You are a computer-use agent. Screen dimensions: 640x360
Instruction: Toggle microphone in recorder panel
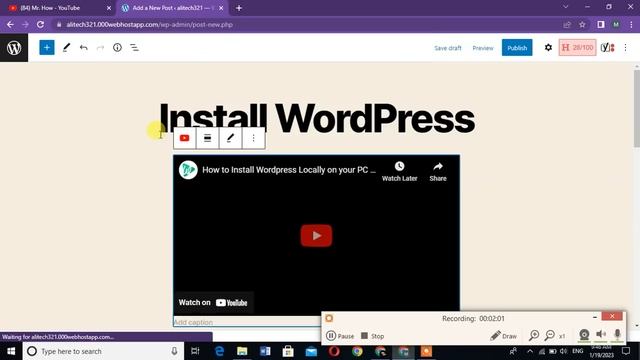[x=618, y=335]
